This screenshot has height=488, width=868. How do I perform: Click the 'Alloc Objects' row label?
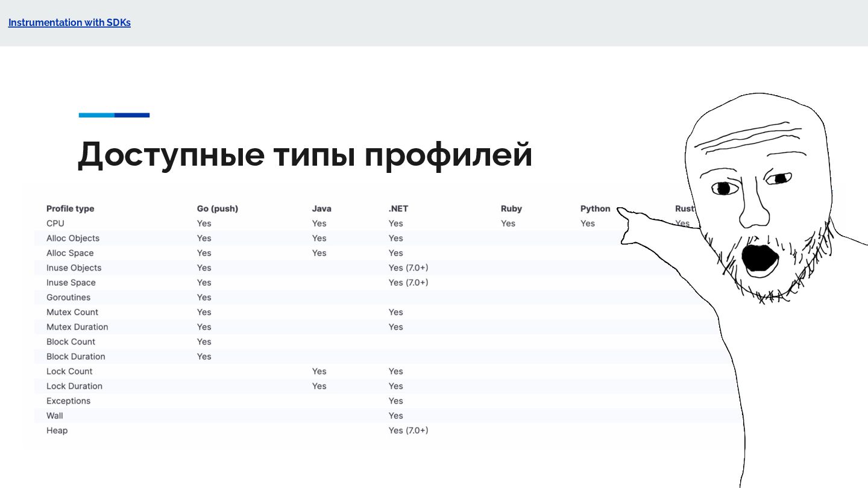tap(73, 238)
